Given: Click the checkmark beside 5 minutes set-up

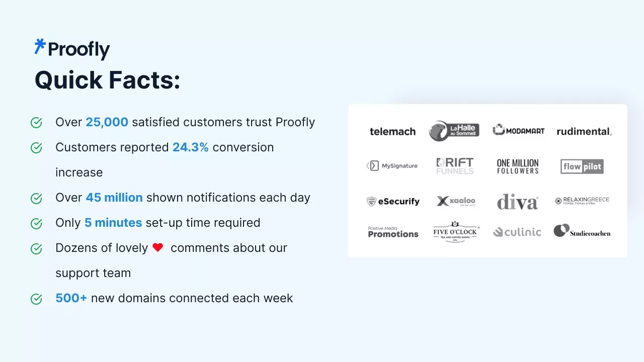Looking at the screenshot, I should tap(36, 223).
